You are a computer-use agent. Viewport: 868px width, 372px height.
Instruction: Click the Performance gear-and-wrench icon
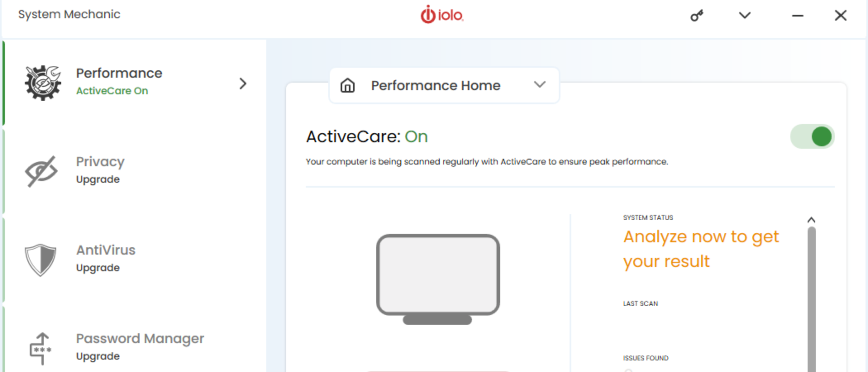pyautogui.click(x=43, y=83)
